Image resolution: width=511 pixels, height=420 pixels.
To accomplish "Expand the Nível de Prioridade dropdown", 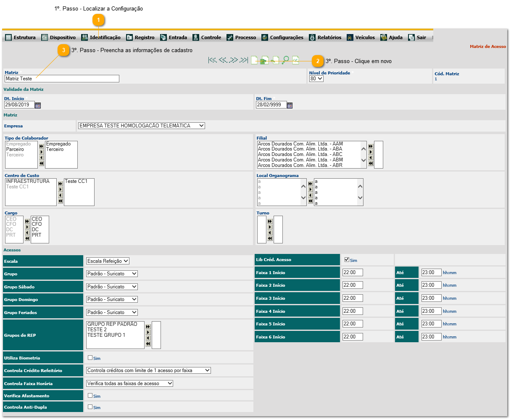I will click(316, 79).
